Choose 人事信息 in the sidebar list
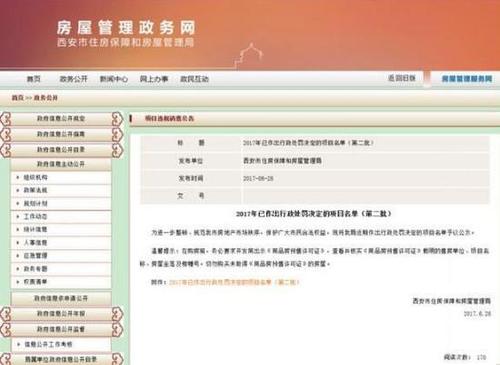This screenshot has height=365, width=500. [x=35, y=243]
